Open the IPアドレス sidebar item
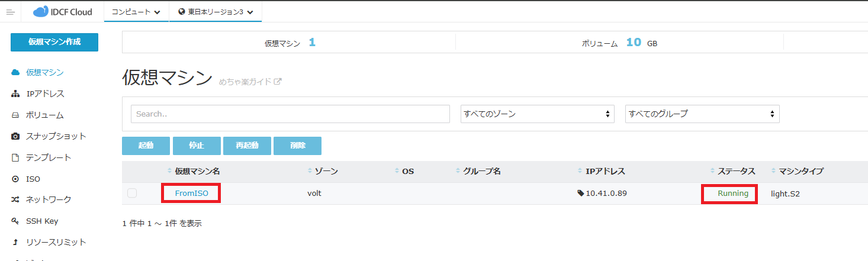Image resolution: width=868 pixels, height=261 pixels. click(x=44, y=94)
